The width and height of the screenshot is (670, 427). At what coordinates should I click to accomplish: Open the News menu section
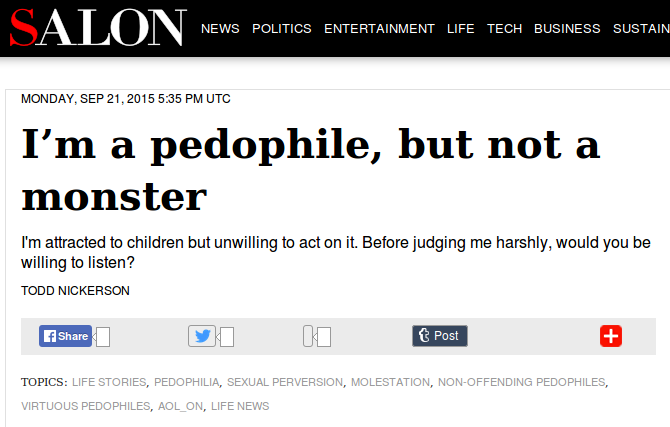click(x=220, y=28)
